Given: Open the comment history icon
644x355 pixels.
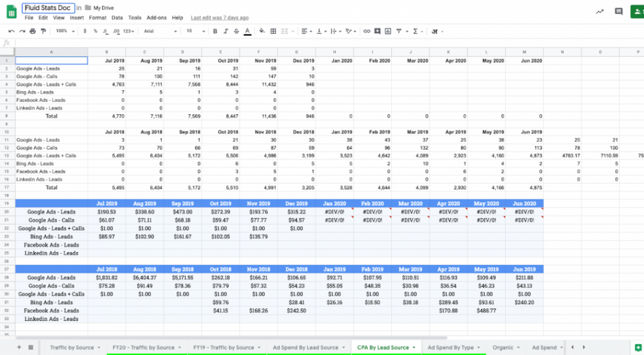Looking at the screenshot, I should pyautogui.click(x=619, y=11).
